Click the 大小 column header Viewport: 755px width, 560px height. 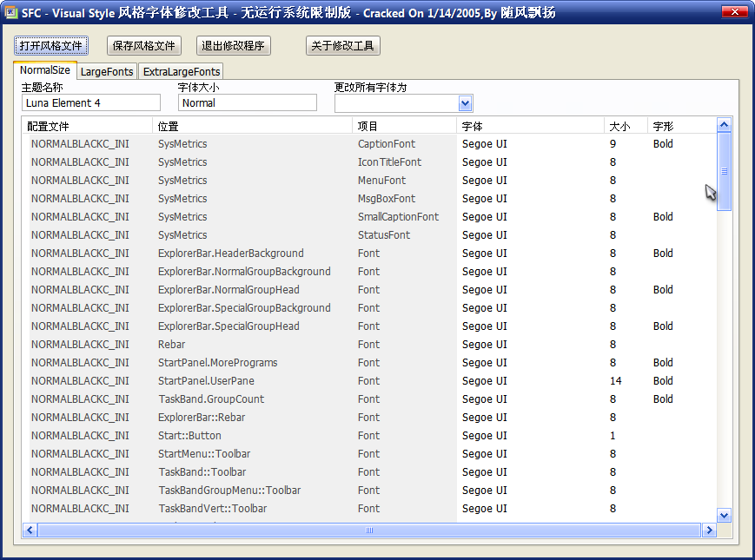click(x=626, y=126)
